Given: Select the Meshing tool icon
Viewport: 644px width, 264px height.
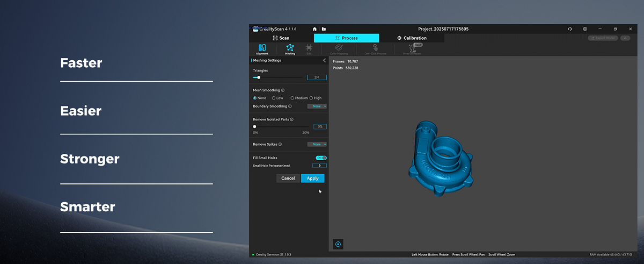Looking at the screenshot, I should [x=290, y=48].
